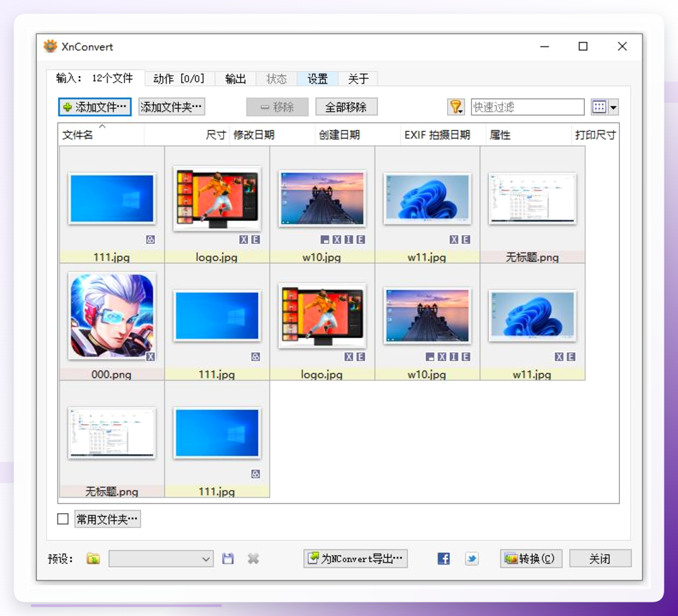
Task: Open the preset combo box
Action: [x=161, y=558]
